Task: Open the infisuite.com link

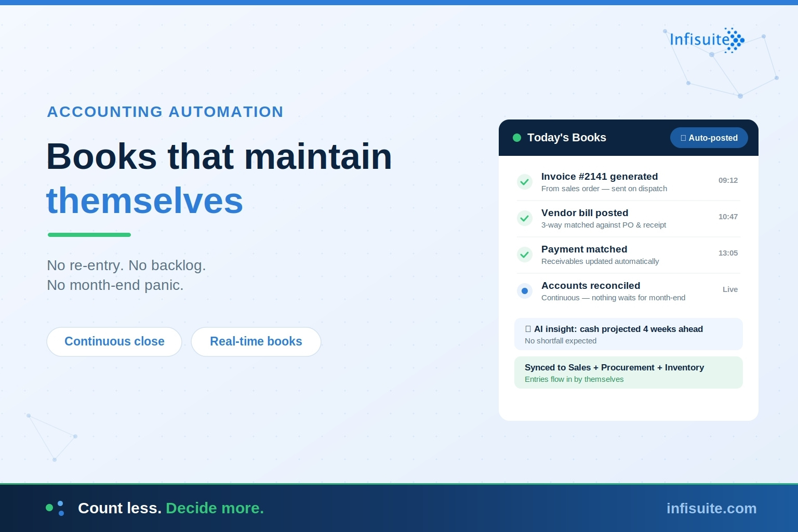Action: click(x=712, y=508)
